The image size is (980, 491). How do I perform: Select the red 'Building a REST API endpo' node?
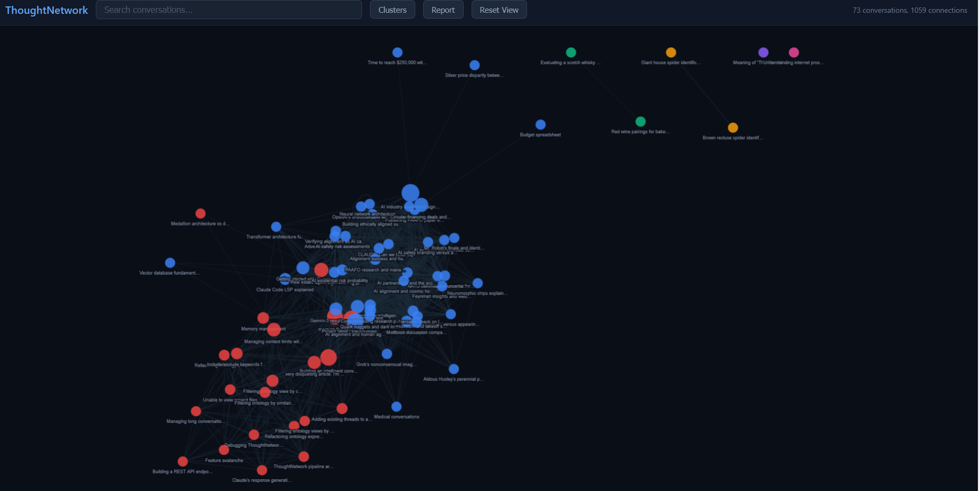183,461
